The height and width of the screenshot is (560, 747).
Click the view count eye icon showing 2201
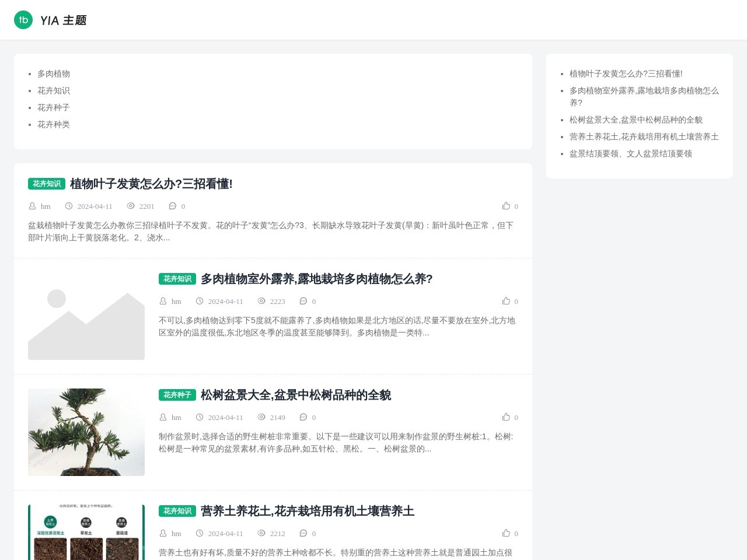pos(131,206)
